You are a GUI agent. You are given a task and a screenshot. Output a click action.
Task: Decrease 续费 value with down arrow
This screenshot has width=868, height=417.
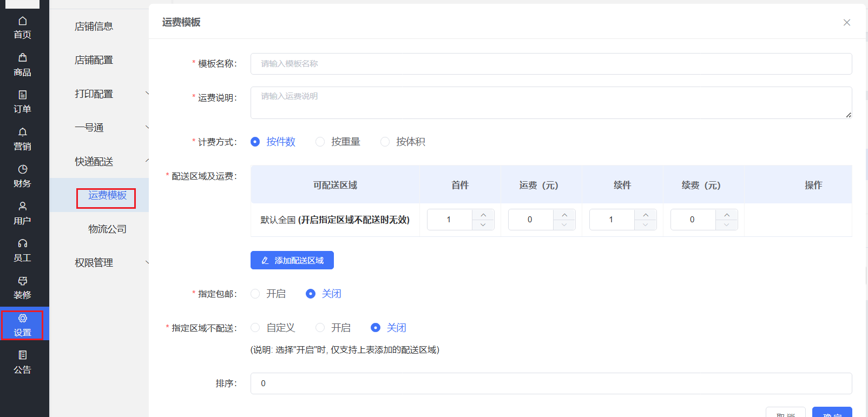tap(727, 224)
